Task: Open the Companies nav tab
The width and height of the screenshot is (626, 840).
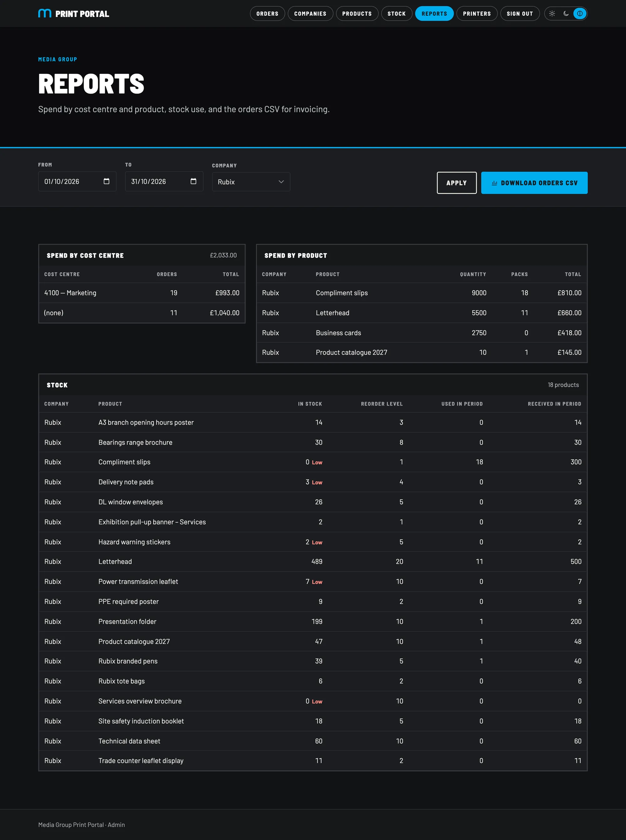Action: 310,14
